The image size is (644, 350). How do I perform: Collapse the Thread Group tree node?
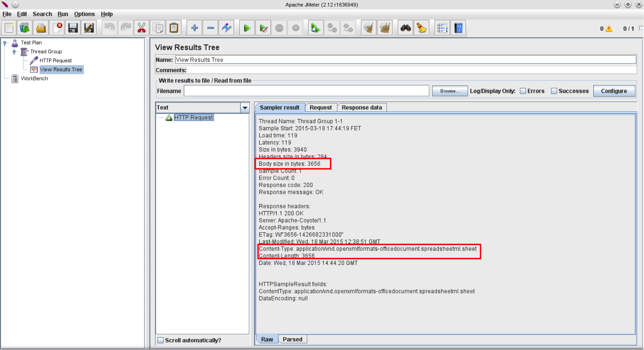(14, 52)
